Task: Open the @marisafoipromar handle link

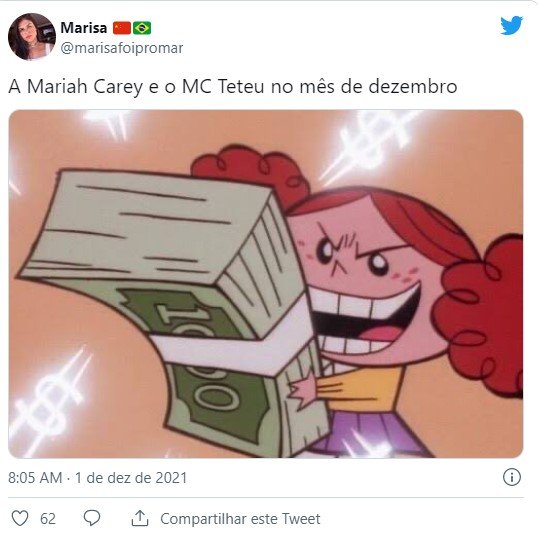Action: [x=122, y=48]
